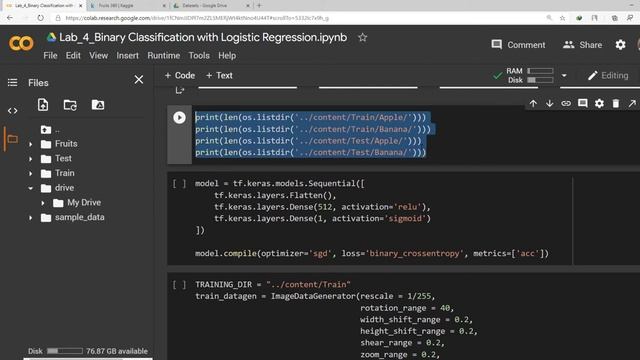This screenshot has height=360, width=640.
Task: Expand the Test folder
Action: tap(31, 159)
